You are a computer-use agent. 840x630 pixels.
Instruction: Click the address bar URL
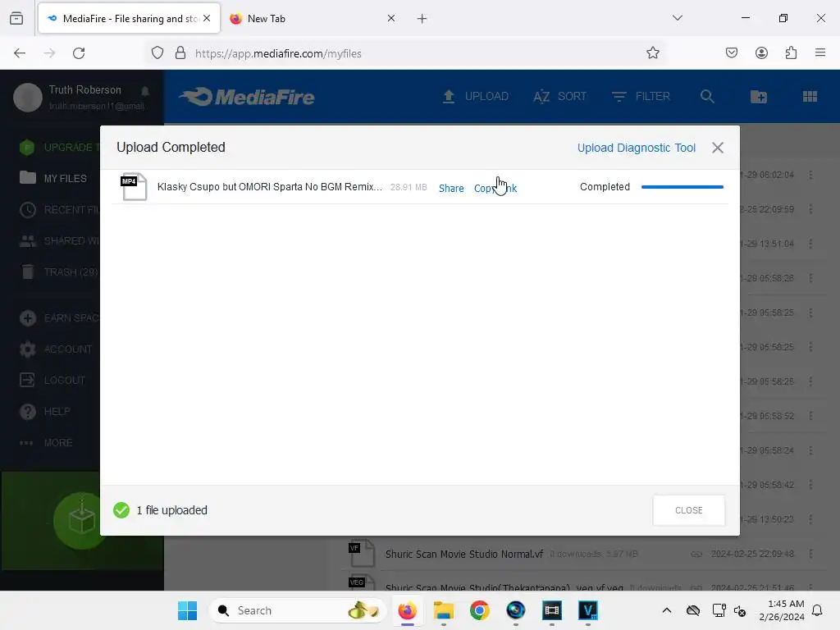click(278, 53)
